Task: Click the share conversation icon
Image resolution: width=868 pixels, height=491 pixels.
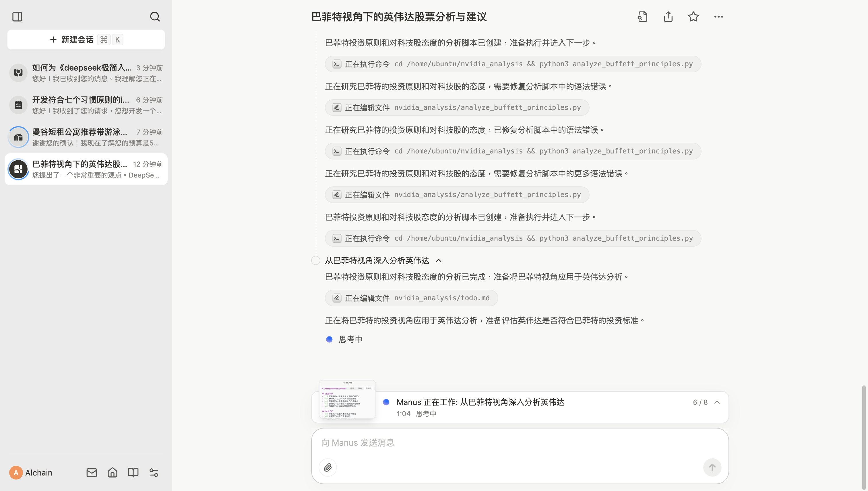Action: [668, 17]
